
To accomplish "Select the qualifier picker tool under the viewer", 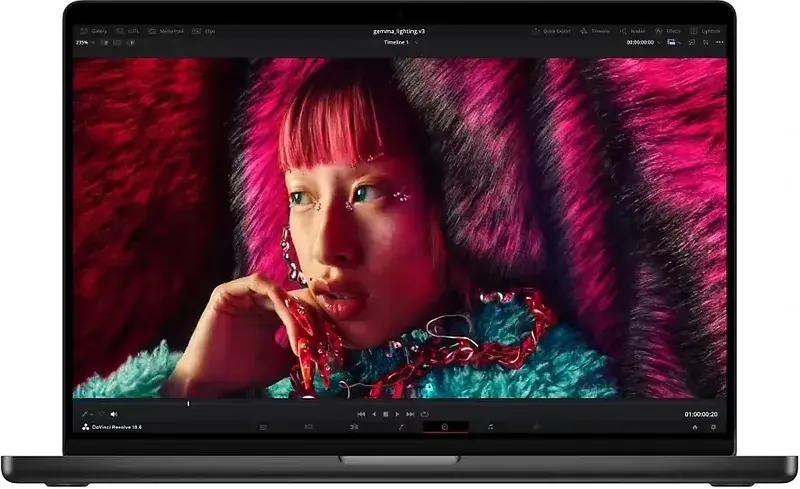I will click(x=84, y=414).
